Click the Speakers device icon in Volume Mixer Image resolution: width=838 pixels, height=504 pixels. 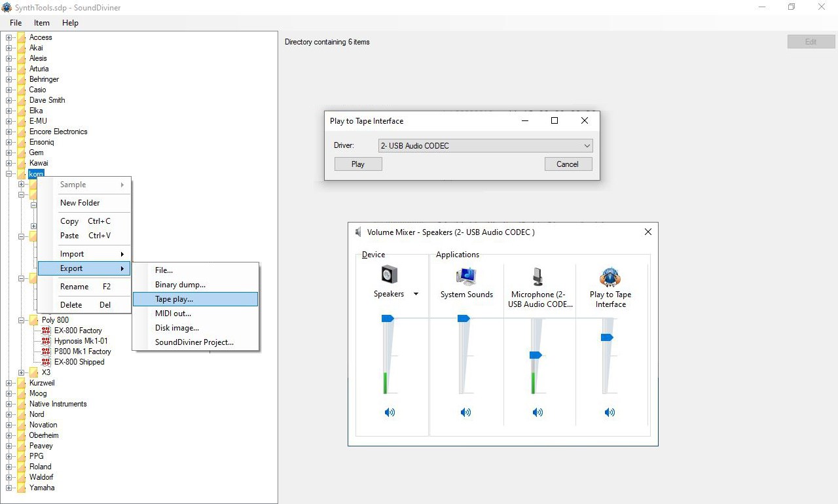coord(389,275)
